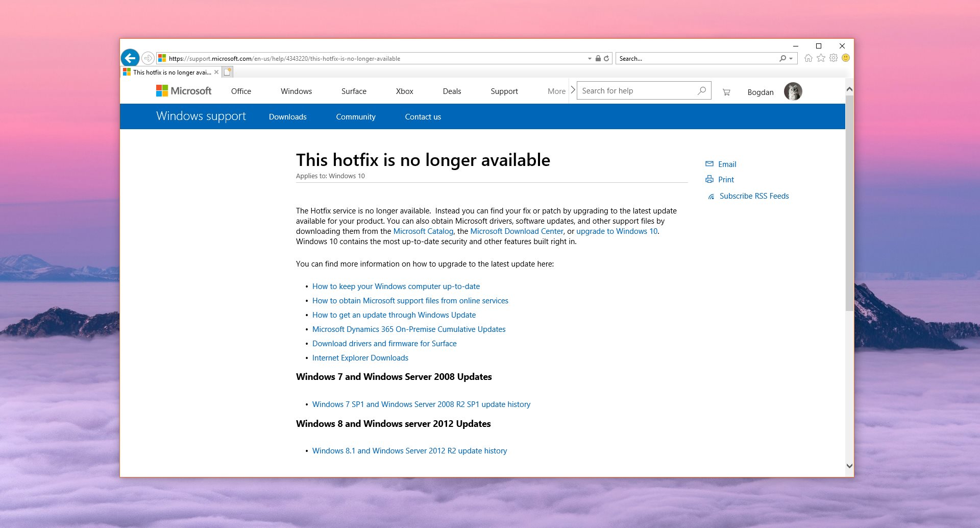Click the search magnifier in browser search box
Screen dimensions: 980x528
tap(782, 59)
